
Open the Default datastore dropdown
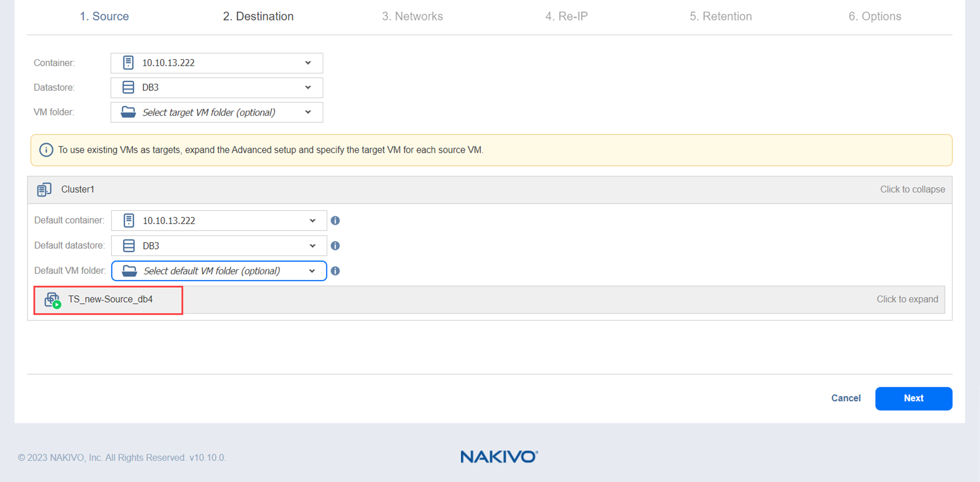(312, 245)
